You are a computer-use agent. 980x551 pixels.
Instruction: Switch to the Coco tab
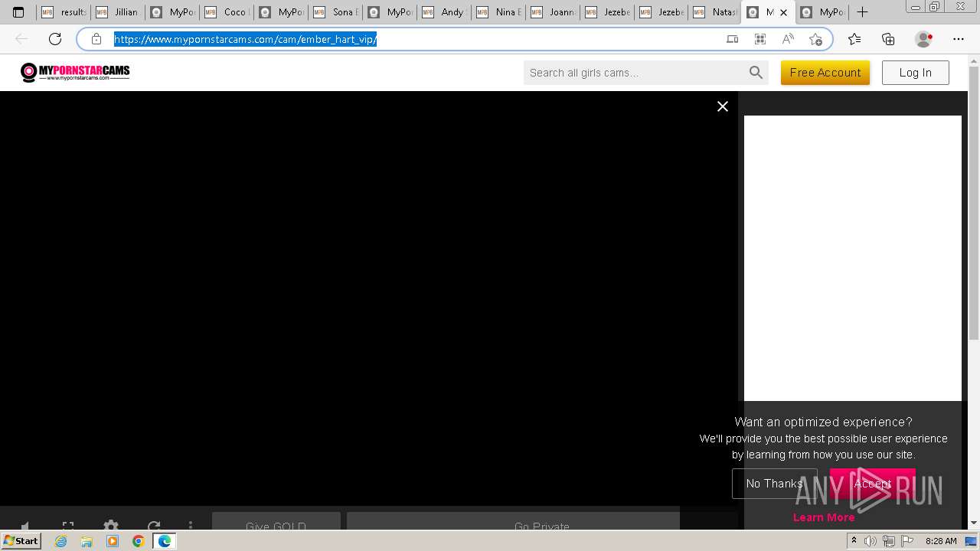click(227, 12)
